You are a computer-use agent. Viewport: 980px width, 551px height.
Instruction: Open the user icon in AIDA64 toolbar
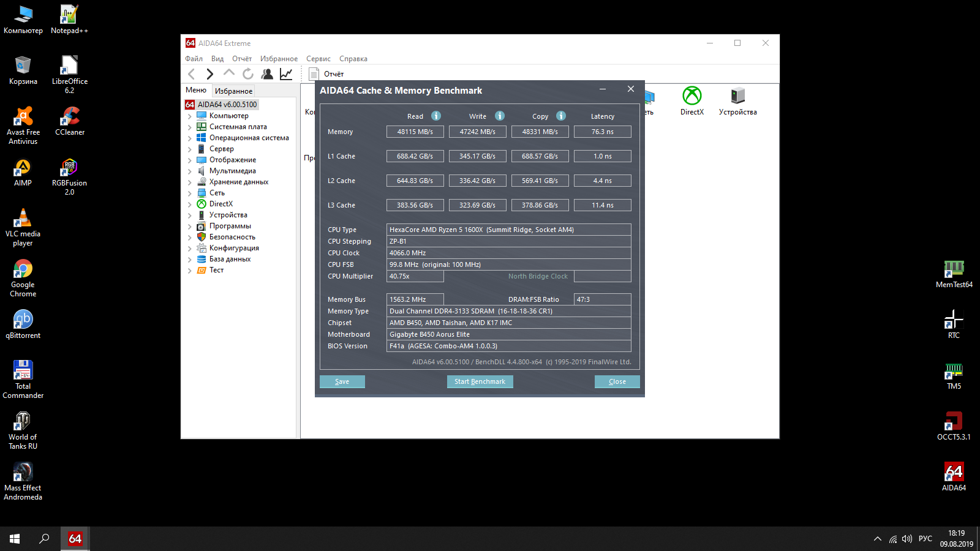[x=267, y=74]
